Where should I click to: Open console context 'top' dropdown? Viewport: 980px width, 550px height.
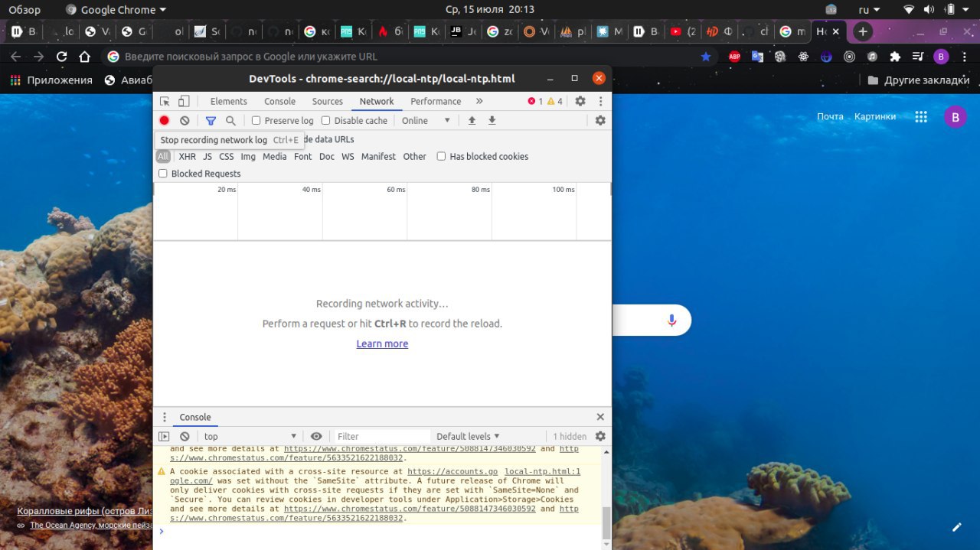click(250, 436)
